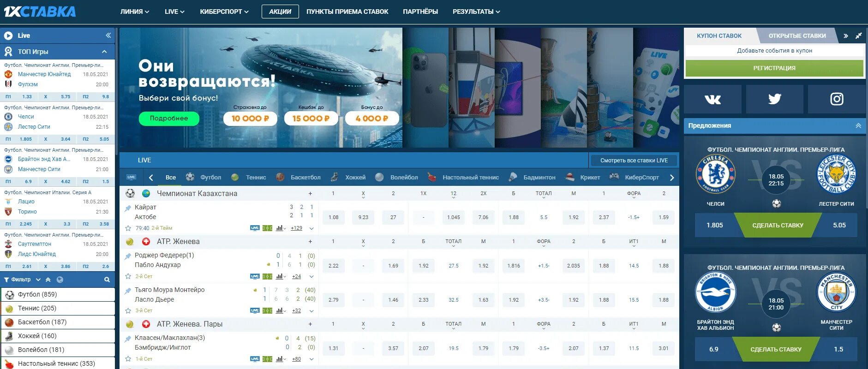Expand the Фильтр dropdown arrow
Screen dimensions: 868x369
(38, 280)
